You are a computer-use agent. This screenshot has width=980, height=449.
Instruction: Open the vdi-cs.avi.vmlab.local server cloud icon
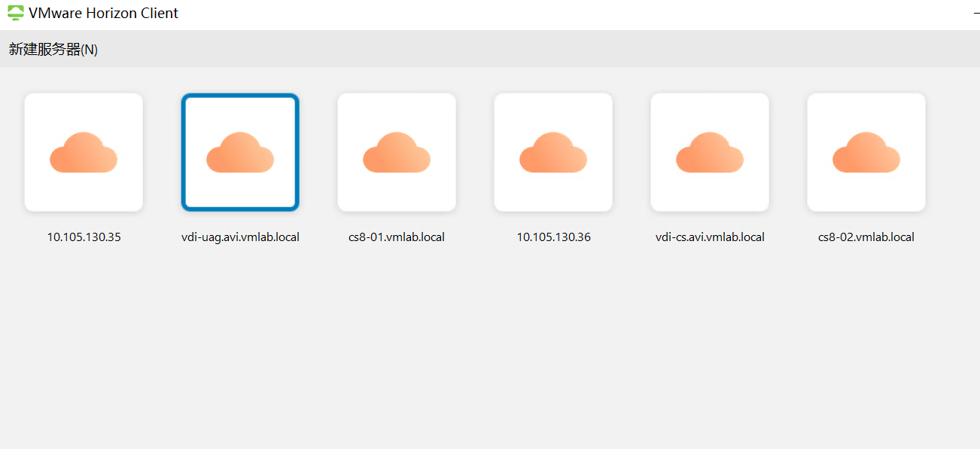pos(710,152)
